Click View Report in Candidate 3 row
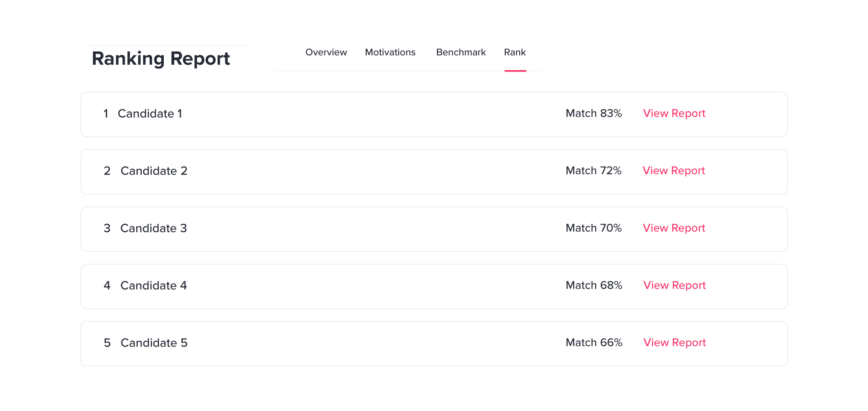868x411 pixels. 674,228
